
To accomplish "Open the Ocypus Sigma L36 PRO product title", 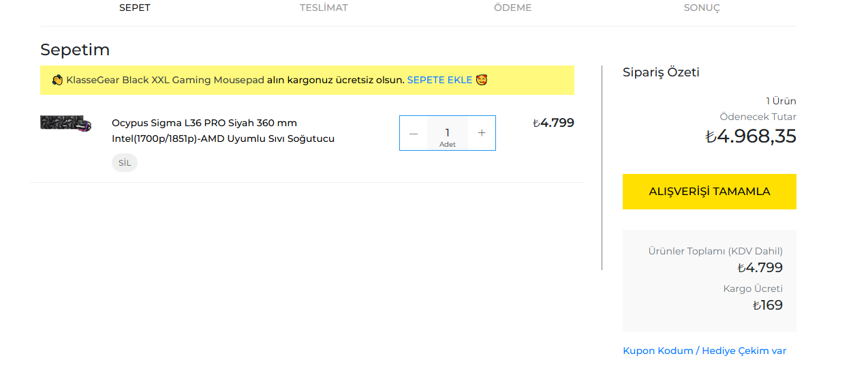I will pos(223,130).
